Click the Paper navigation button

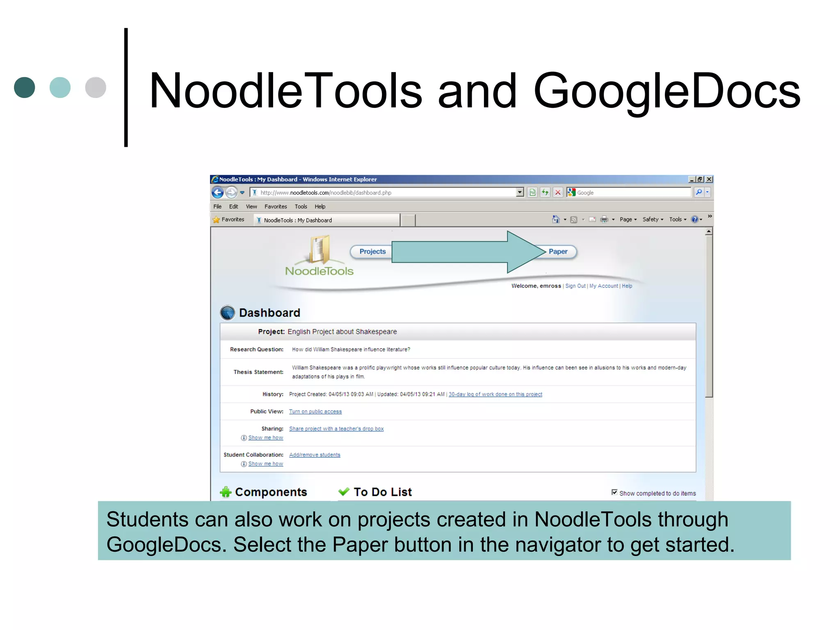point(558,251)
